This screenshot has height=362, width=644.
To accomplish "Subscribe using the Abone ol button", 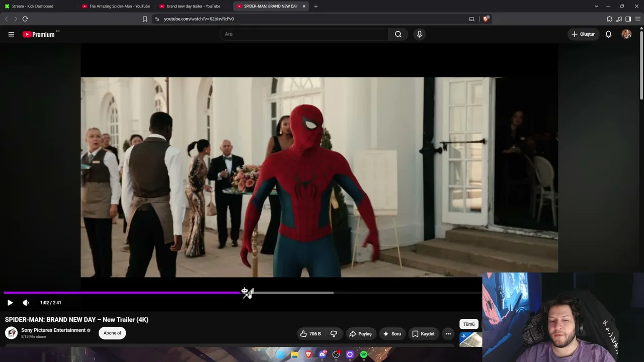I will (112, 333).
